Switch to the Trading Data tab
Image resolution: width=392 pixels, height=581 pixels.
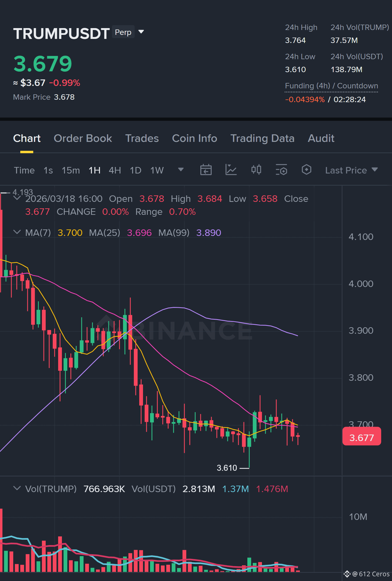262,138
